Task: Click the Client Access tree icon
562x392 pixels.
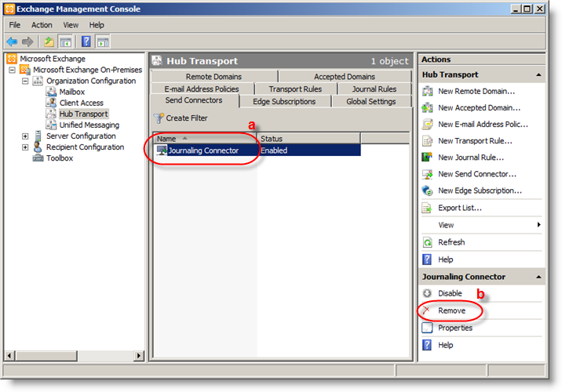Action: pos(51,103)
